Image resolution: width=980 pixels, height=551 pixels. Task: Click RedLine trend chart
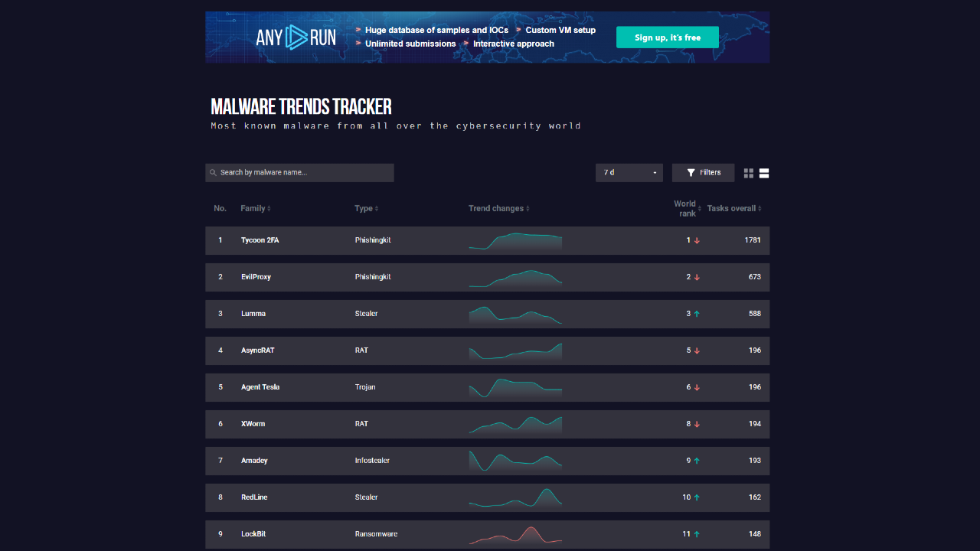515,498
